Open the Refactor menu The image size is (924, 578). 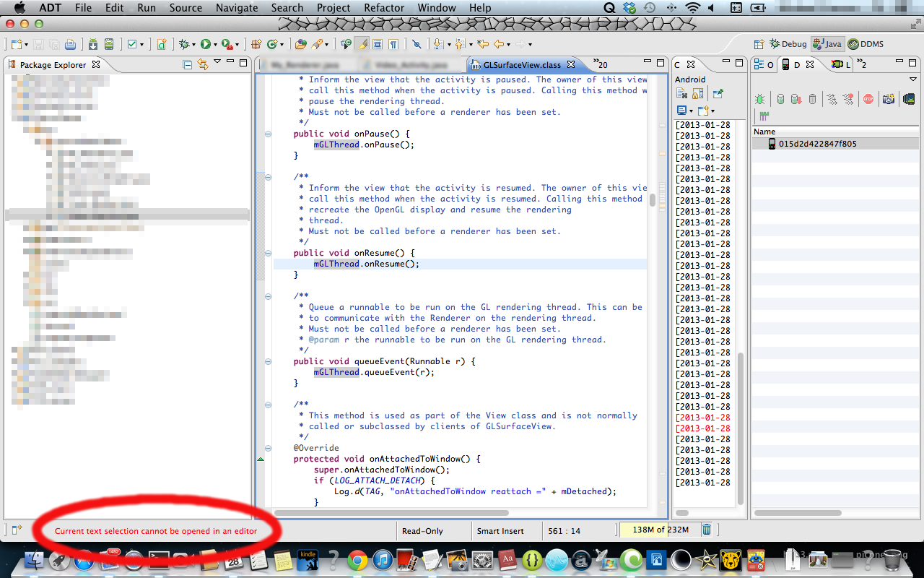[x=384, y=8]
